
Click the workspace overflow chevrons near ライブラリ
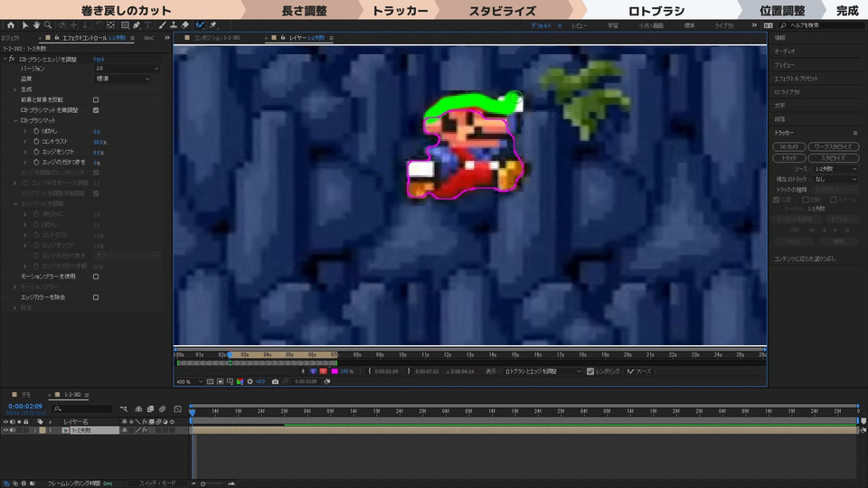pos(754,25)
